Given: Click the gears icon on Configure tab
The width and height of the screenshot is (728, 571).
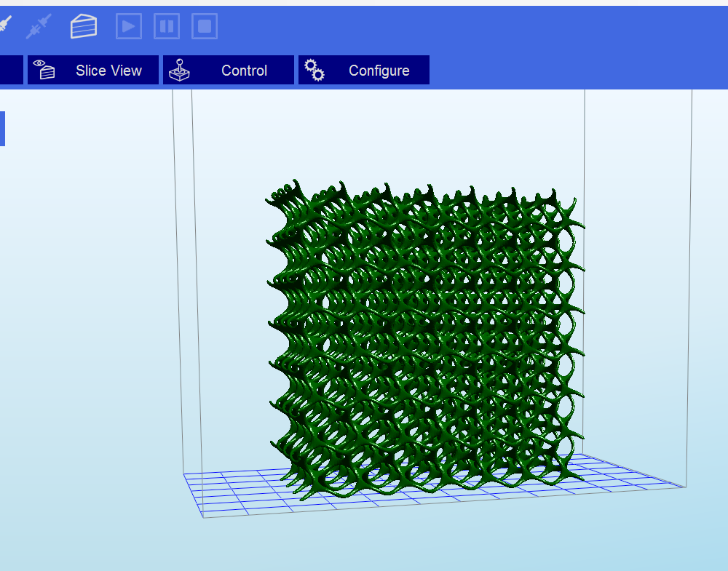Looking at the screenshot, I should [314, 70].
